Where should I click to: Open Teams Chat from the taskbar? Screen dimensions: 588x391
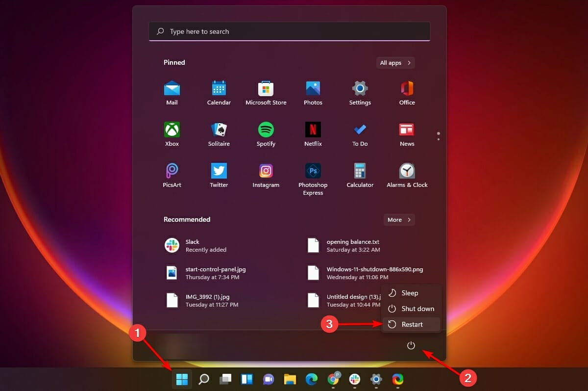click(268, 379)
